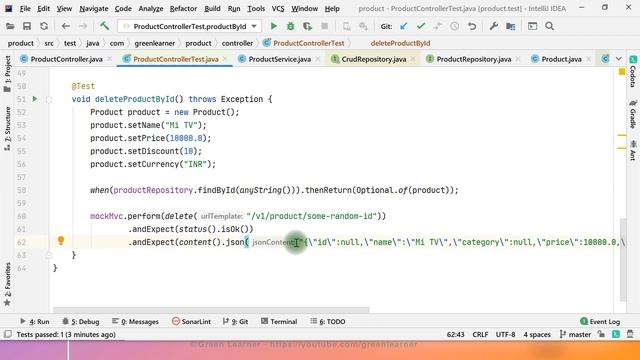The width and height of the screenshot is (640, 360).
Task: Open the Terminal tool window
Action: (279, 322)
